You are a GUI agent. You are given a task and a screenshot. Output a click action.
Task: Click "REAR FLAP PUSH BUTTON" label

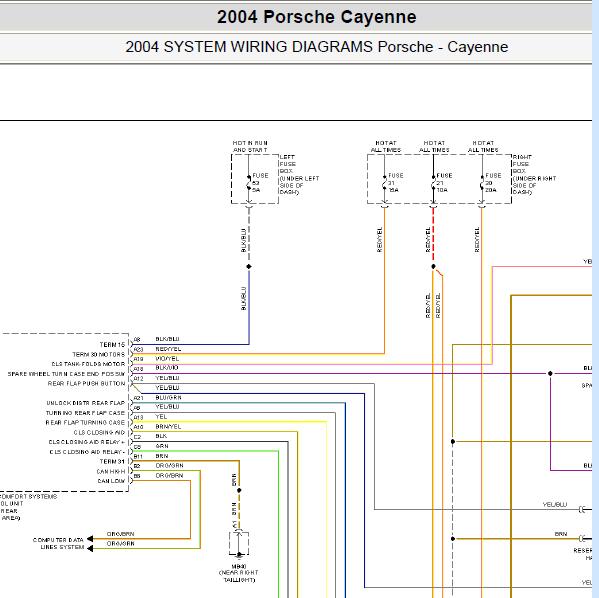tap(86, 384)
